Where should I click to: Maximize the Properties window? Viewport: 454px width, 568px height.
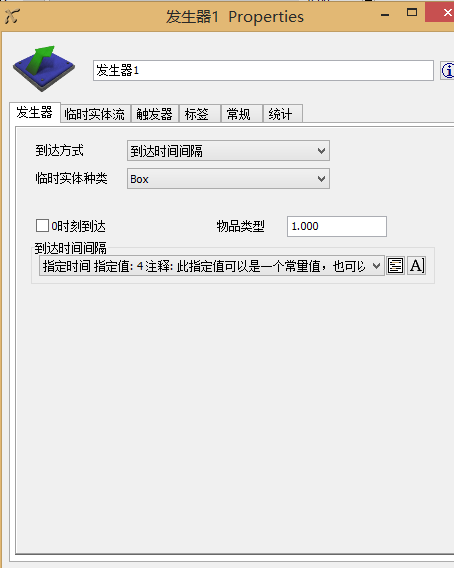[412, 13]
